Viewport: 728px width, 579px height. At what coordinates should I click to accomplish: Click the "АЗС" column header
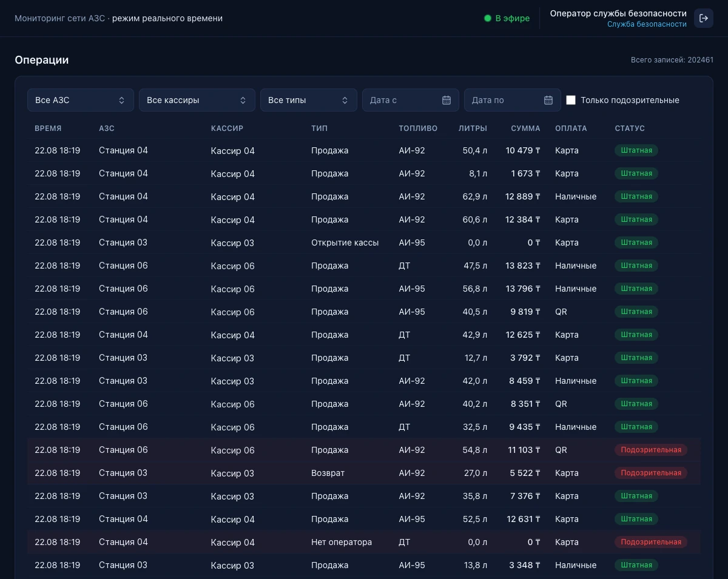pyautogui.click(x=107, y=129)
